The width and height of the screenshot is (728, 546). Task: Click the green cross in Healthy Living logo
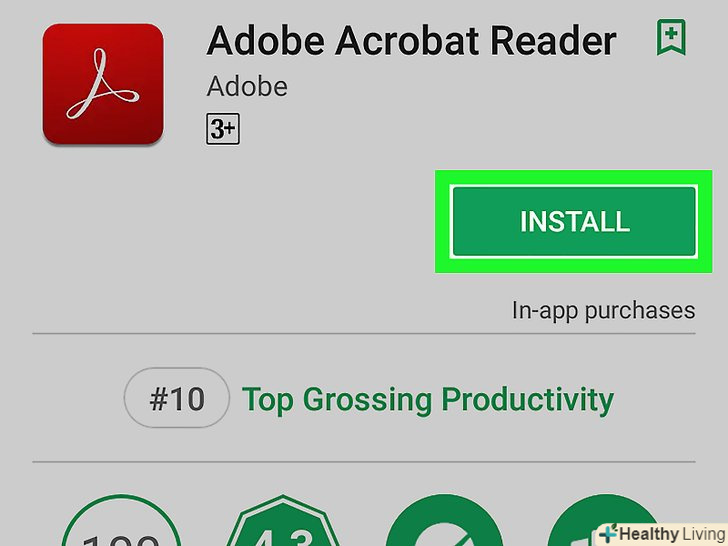608,533
